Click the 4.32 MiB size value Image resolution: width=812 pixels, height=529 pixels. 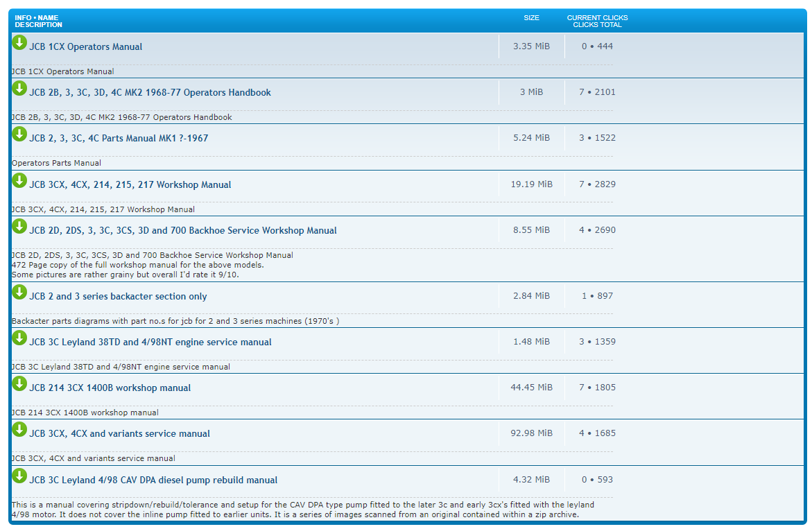click(531, 479)
